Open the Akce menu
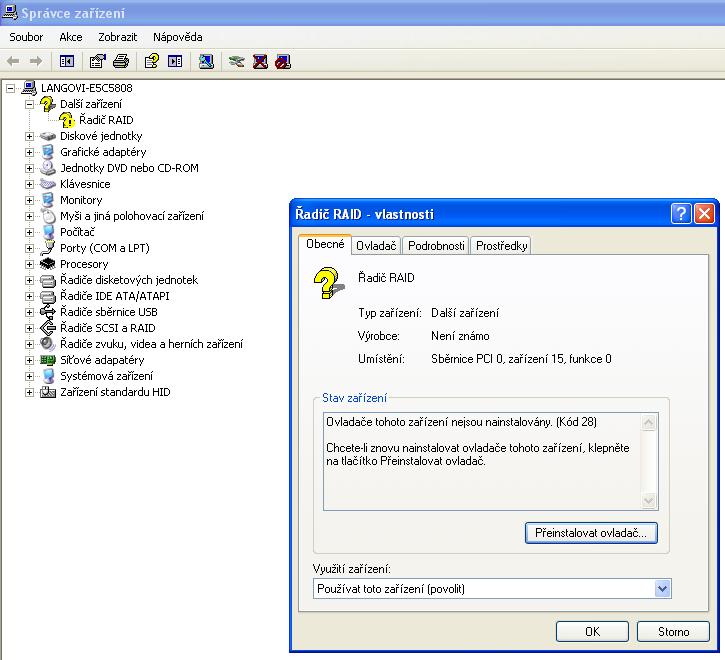This screenshot has width=725, height=660. (71, 37)
